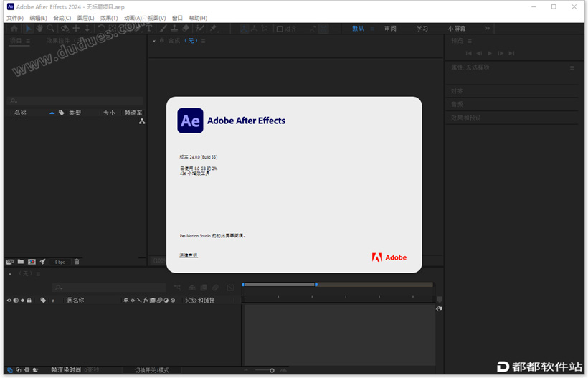Open the legal notices link in about dialog
This screenshot has width=588, height=378.
click(189, 255)
